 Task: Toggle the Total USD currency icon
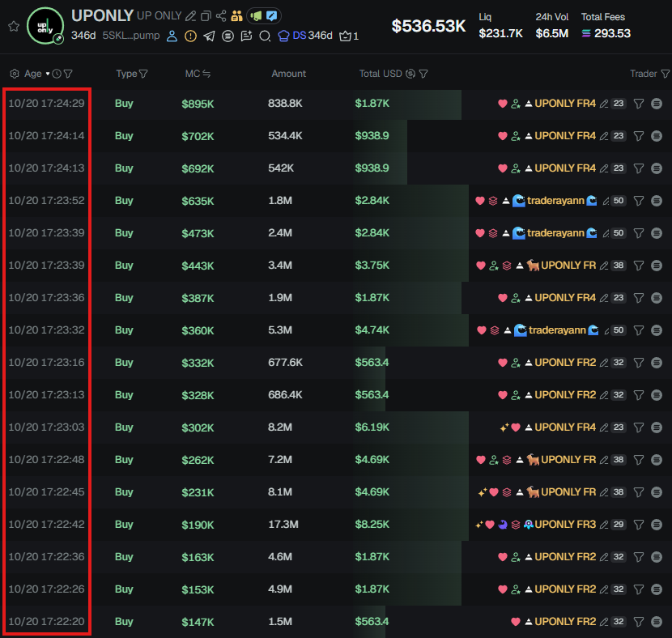pyautogui.click(x=410, y=74)
